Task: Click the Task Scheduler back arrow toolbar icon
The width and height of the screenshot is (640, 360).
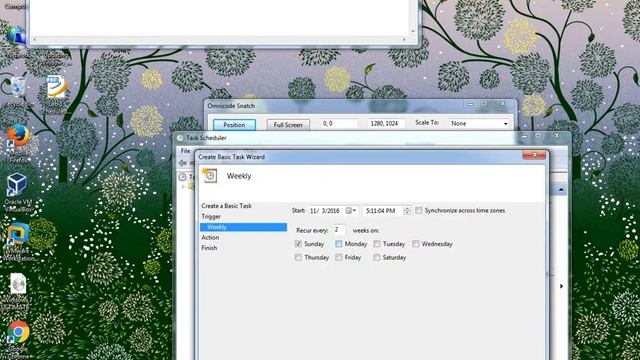Action: tap(182, 163)
